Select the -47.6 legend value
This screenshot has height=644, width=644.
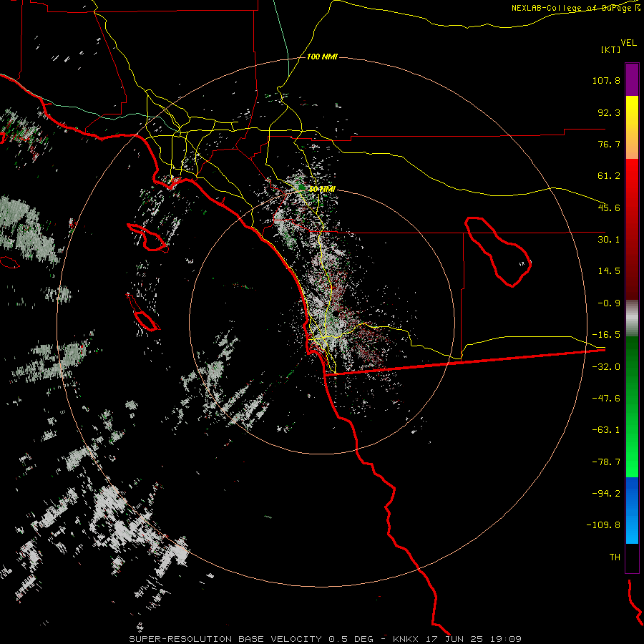coord(606,399)
